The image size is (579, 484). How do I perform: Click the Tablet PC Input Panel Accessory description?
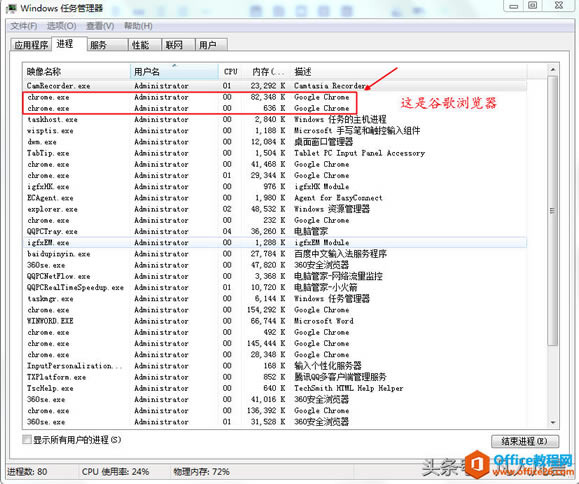coord(359,153)
